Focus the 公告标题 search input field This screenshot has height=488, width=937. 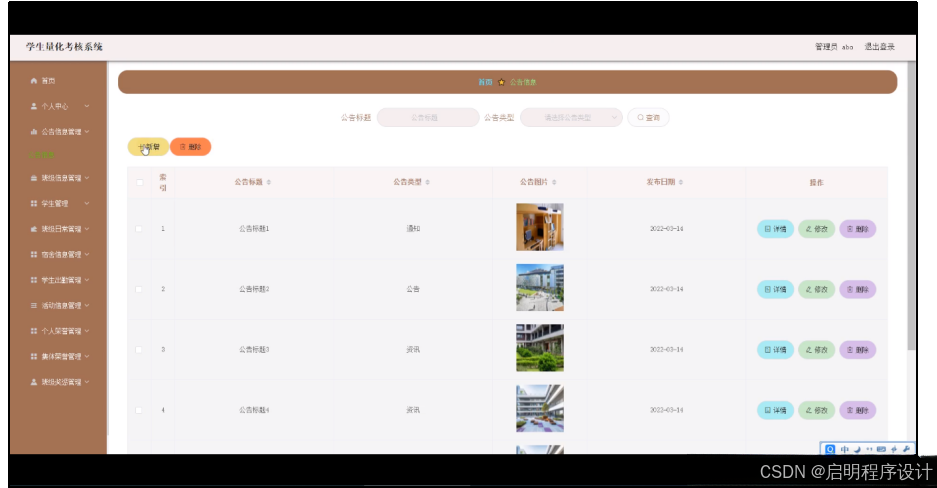(x=428, y=118)
